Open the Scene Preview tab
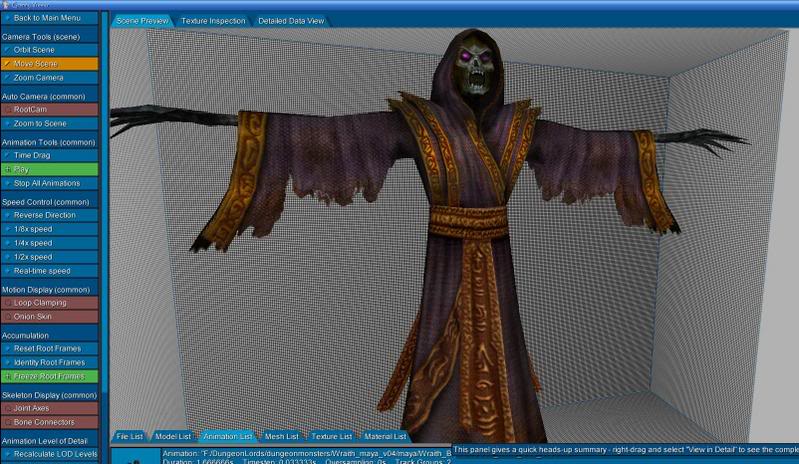This screenshot has width=799, height=464. 142,21
